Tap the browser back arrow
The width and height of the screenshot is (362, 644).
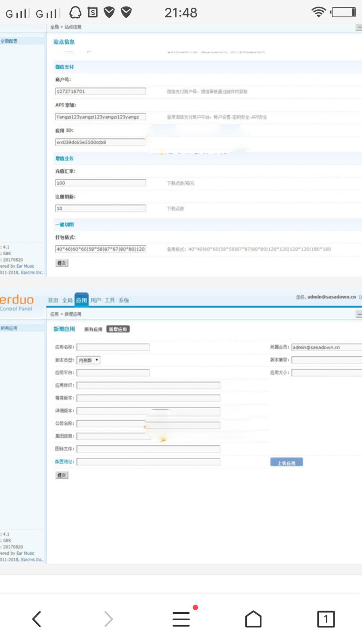(x=37, y=619)
